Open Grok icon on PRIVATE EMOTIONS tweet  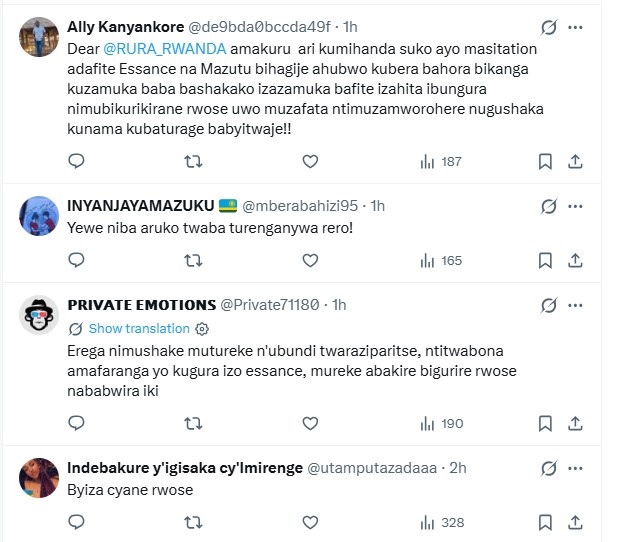pyautogui.click(x=548, y=305)
